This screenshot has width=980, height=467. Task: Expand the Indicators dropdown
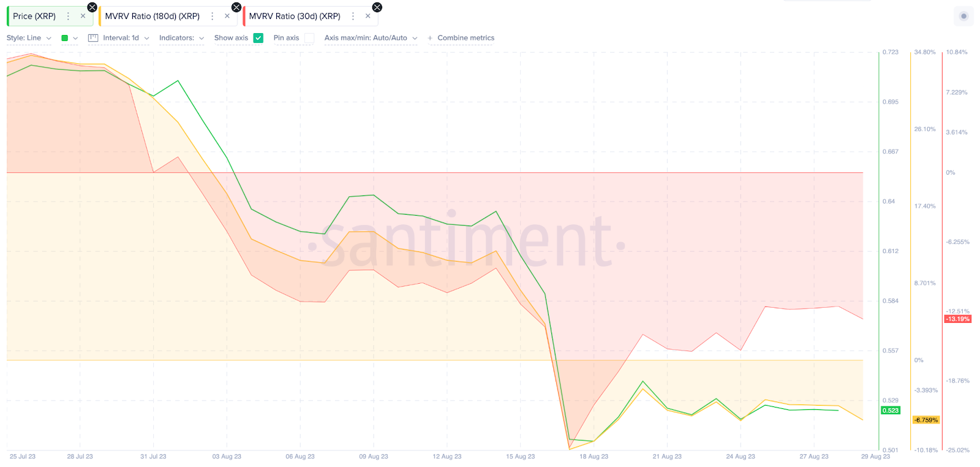(181, 38)
